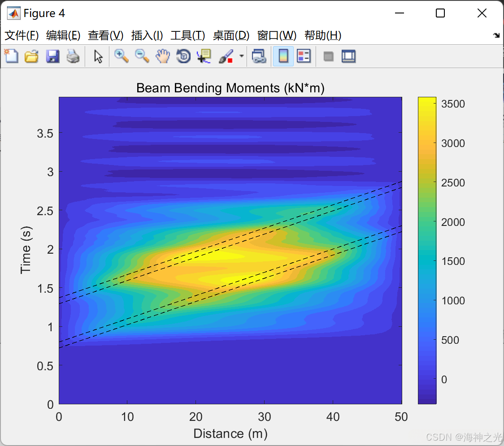504x446 pixels.
Task: Click the MATLAB logo in title bar
Action: point(13,13)
